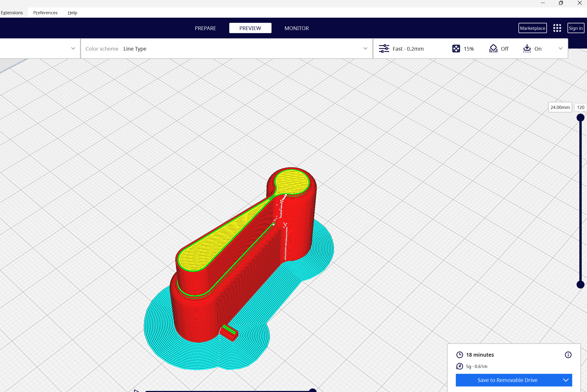
Task: Open the Help menu
Action: [72, 13]
